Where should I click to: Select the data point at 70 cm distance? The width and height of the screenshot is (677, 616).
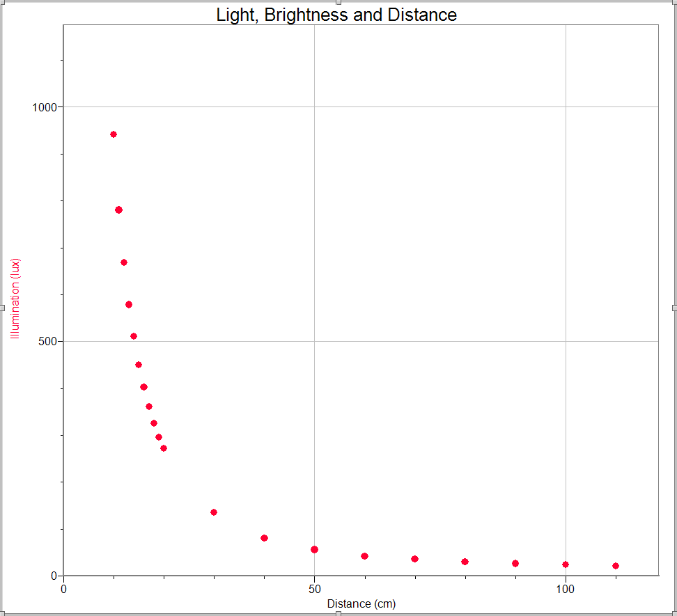pos(415,559)
